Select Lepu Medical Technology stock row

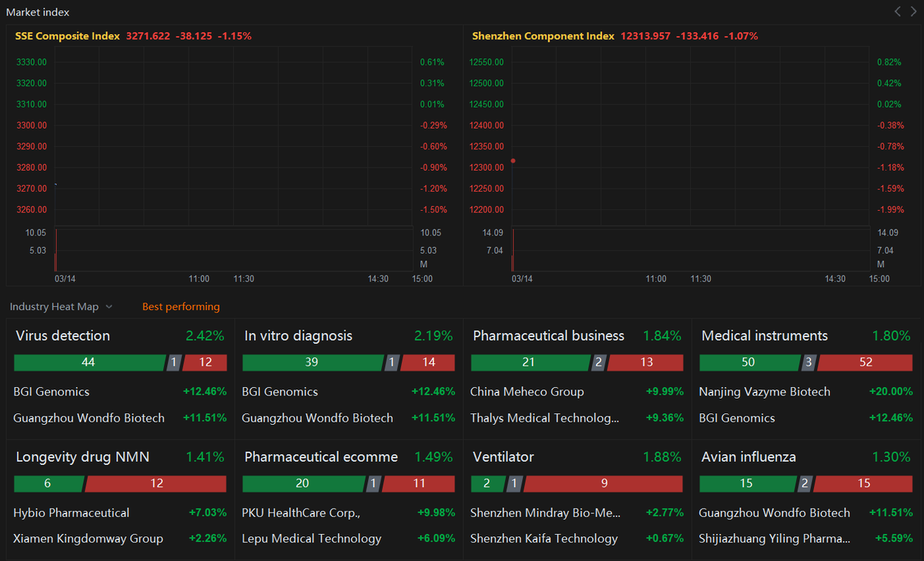[349, 539]
